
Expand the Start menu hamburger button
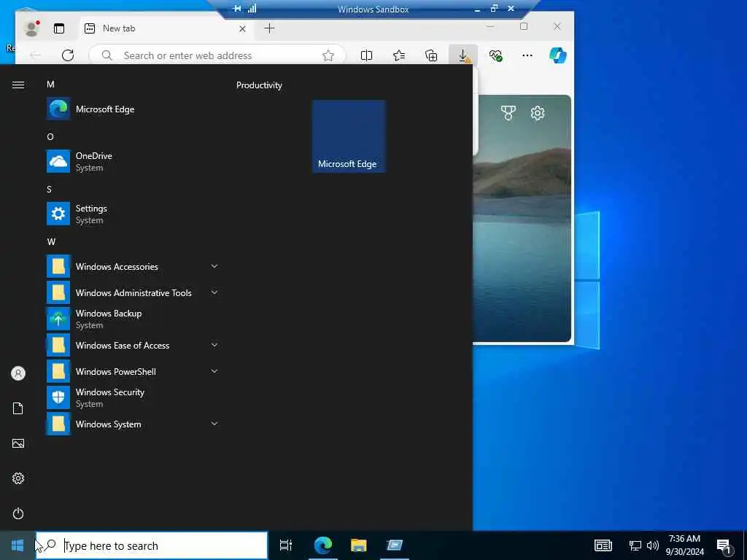tap(18, 85)
